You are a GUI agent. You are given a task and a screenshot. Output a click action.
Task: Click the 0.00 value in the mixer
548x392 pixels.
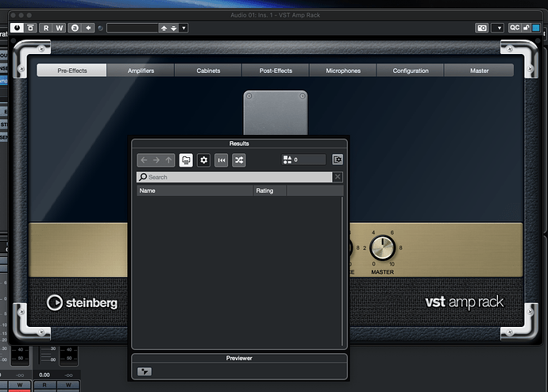[44, 375]
